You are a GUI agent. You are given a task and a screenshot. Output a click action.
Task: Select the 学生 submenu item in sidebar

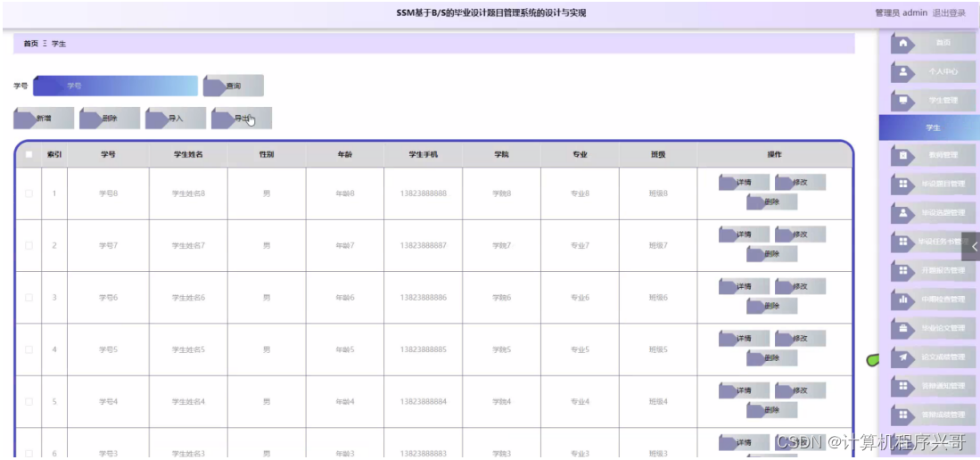pyautogui.click(x=929, y=127)
